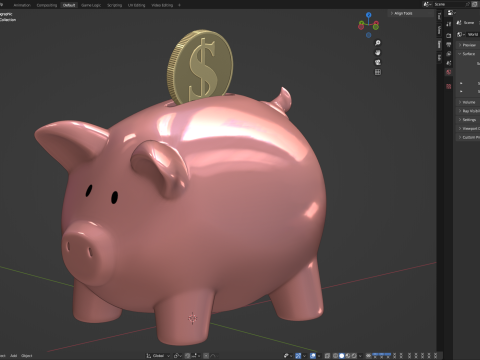Screen dimensions: 480x360
Task: Toggle viewport overlays button
Action: (x=313, y=356)
